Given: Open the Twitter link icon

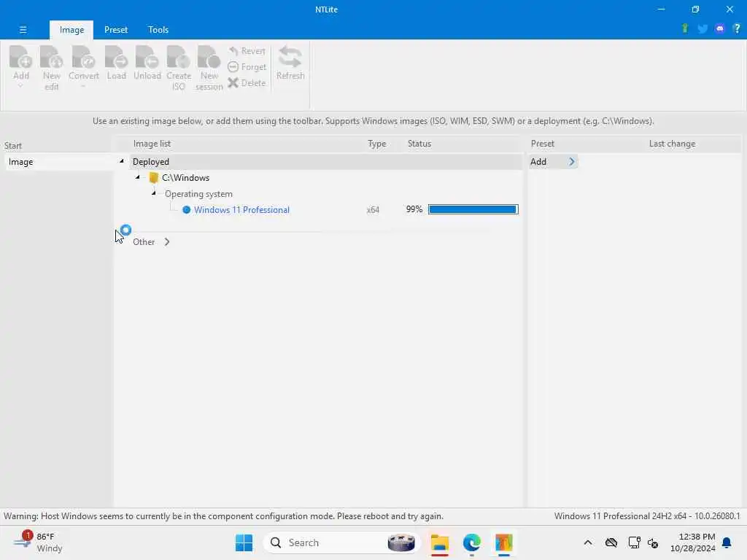Looking at the screenshot, I should tap(703, 29).
